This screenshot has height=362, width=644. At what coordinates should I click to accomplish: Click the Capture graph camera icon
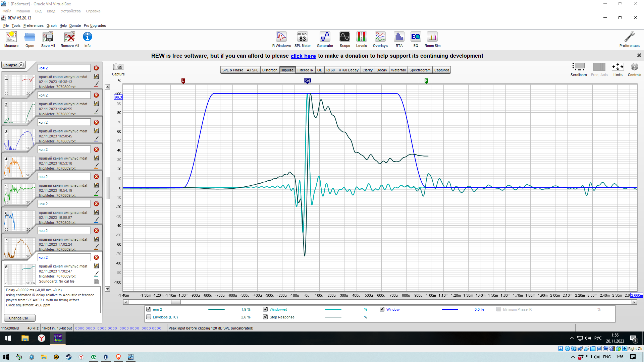coord(118,67)
